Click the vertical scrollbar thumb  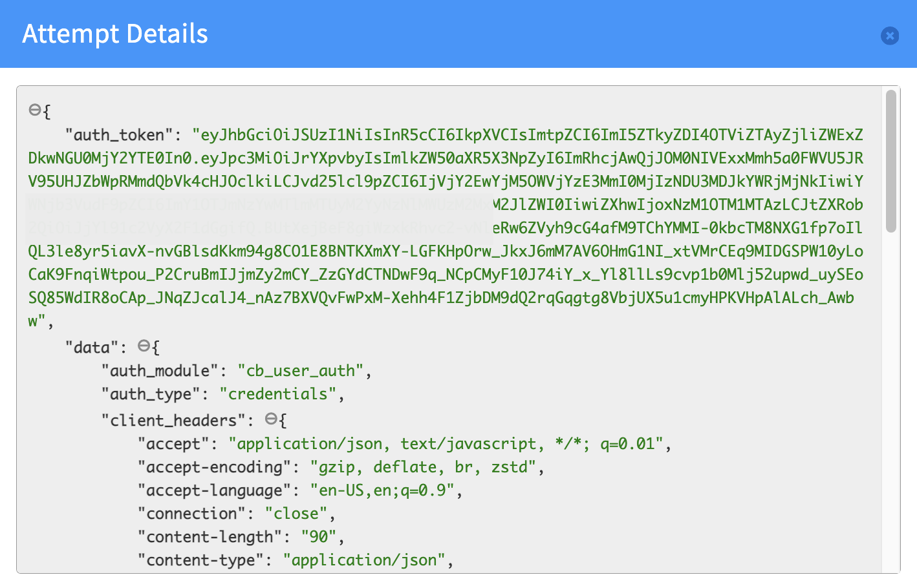pyautogui.click(x=891, y=161)
